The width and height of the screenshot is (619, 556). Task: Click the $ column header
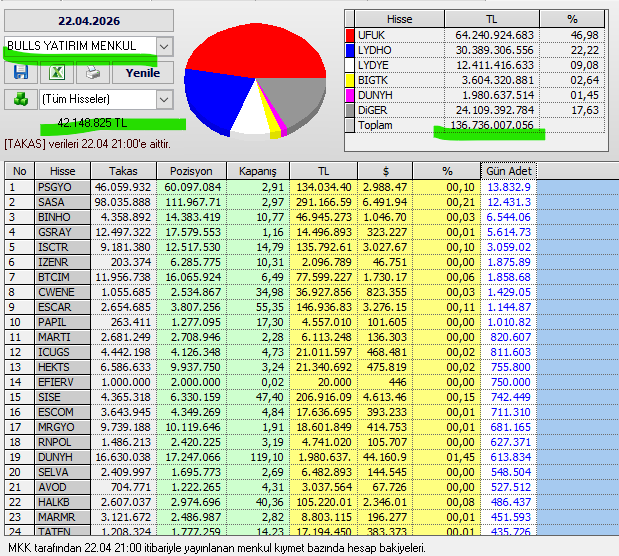385,171
